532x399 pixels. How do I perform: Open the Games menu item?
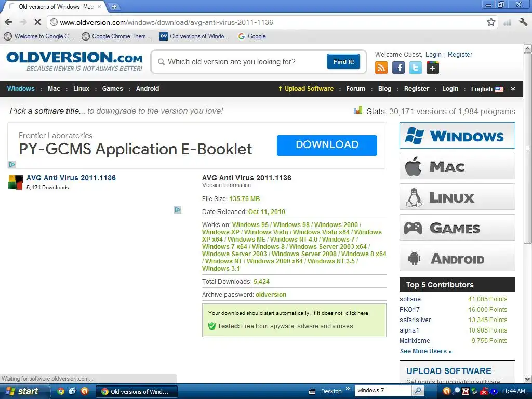click(112, 88)
